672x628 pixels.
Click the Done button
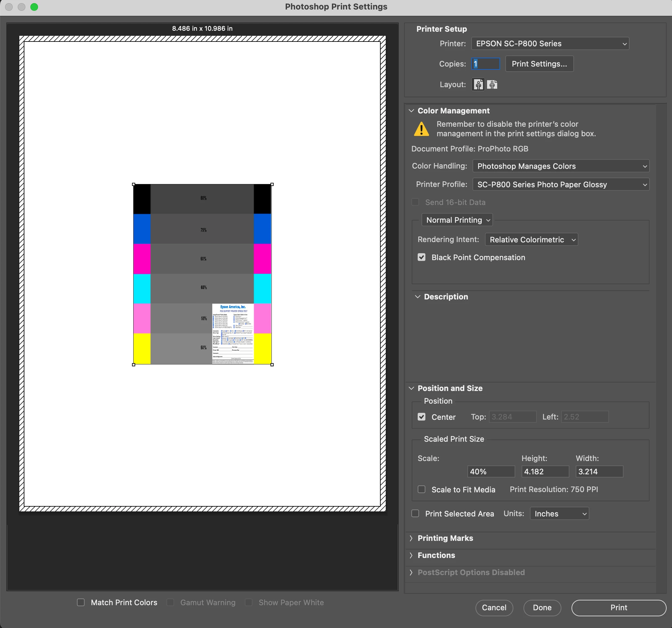(542, 607)
